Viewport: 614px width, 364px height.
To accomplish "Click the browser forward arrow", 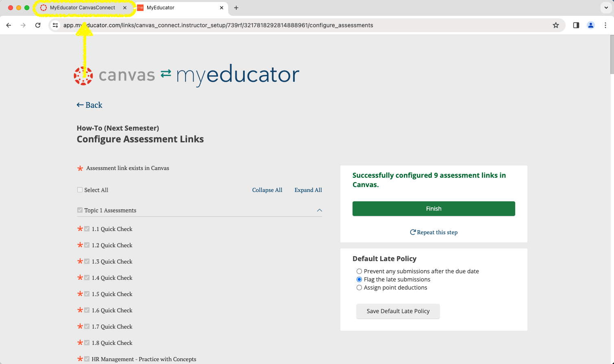I will click(23, 25).
